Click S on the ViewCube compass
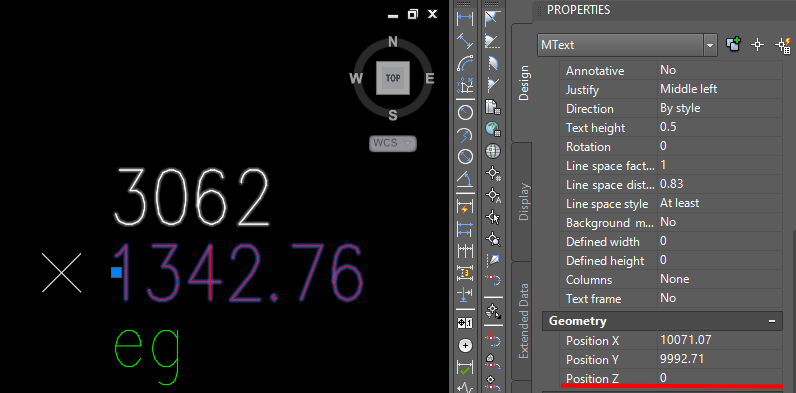This screenshot has width=796, height=393. [392, 116]
